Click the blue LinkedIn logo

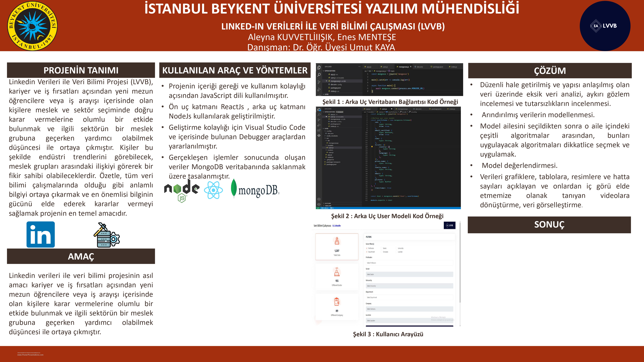[41, 234]
